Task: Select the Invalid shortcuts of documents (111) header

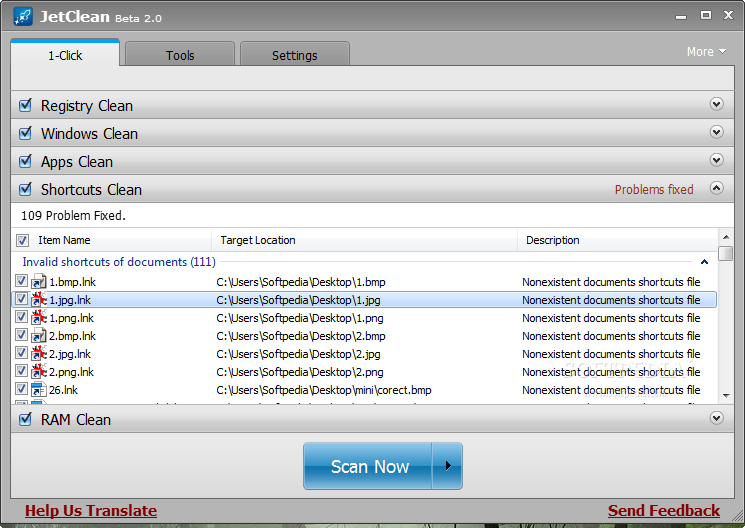Action: pos(119,262)
